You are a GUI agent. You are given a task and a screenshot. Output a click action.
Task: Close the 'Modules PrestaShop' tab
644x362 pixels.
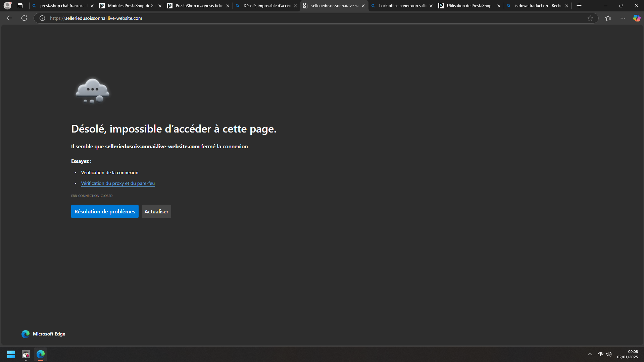point(160,6)
